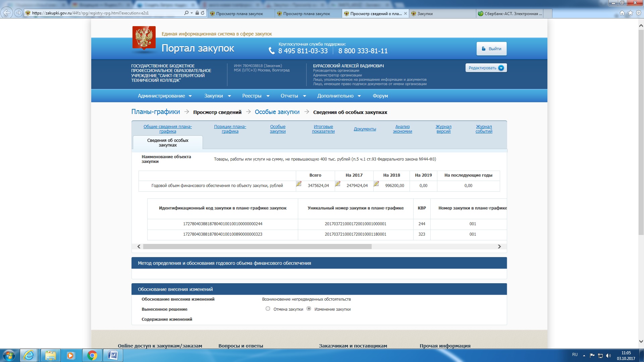Screen dimensions: 644x362
Task: Open the browser Home icon
Action: coord(622,13)
